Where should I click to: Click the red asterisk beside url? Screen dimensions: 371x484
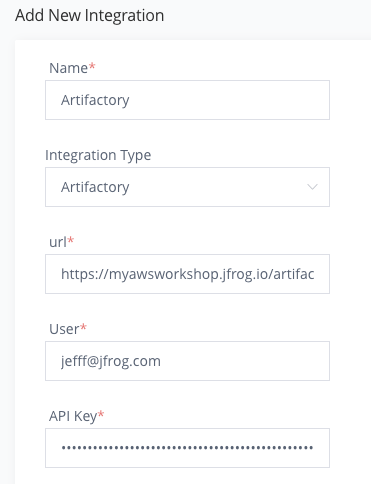(x=71, y=240)
